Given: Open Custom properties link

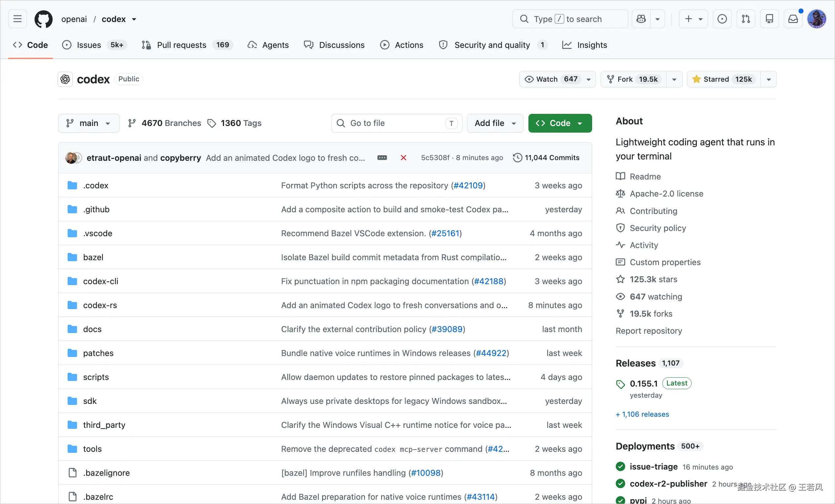Looking at the screenshot, I should (x=658, y=262).
